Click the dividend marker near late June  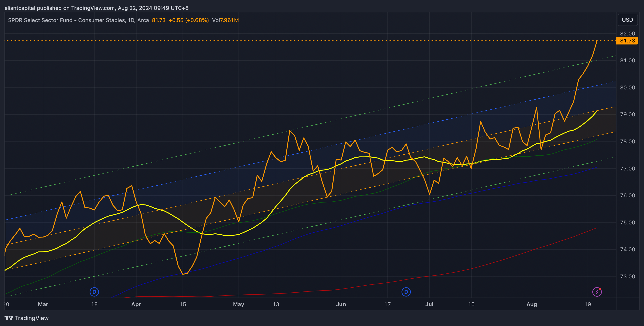(x=406, y=292)
